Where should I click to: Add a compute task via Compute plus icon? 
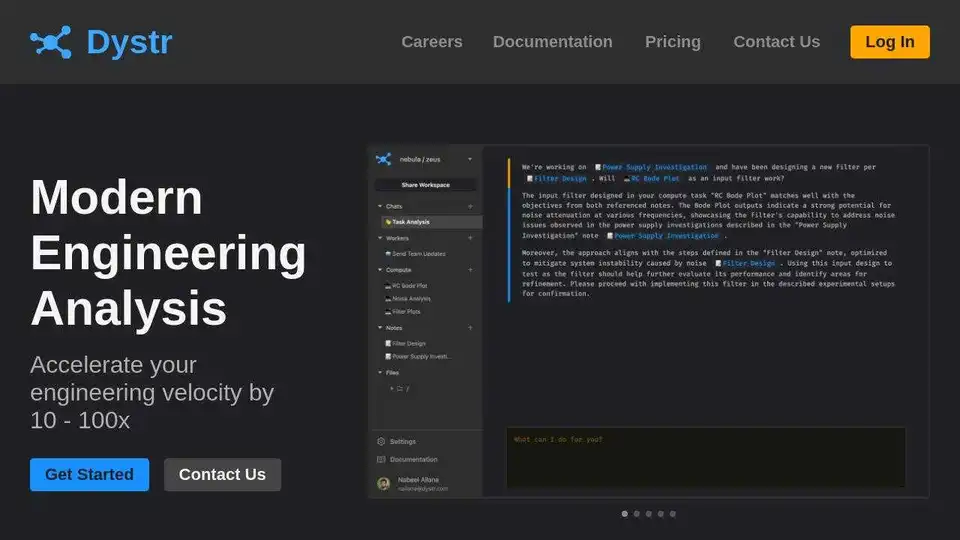(x=470, y=270)
